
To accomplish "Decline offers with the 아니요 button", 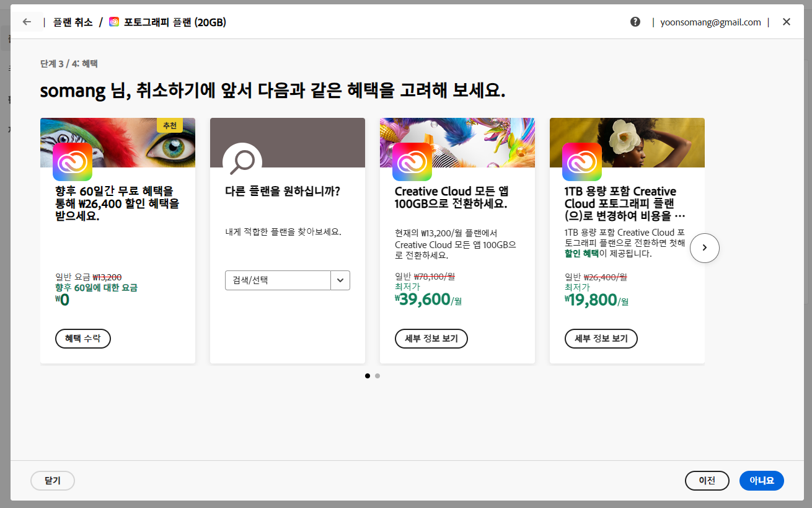I will click(762, 481).
